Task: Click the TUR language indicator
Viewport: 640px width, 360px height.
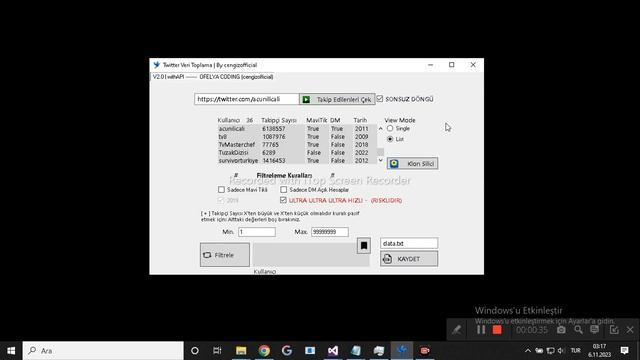Action: (x=576, y=351)
